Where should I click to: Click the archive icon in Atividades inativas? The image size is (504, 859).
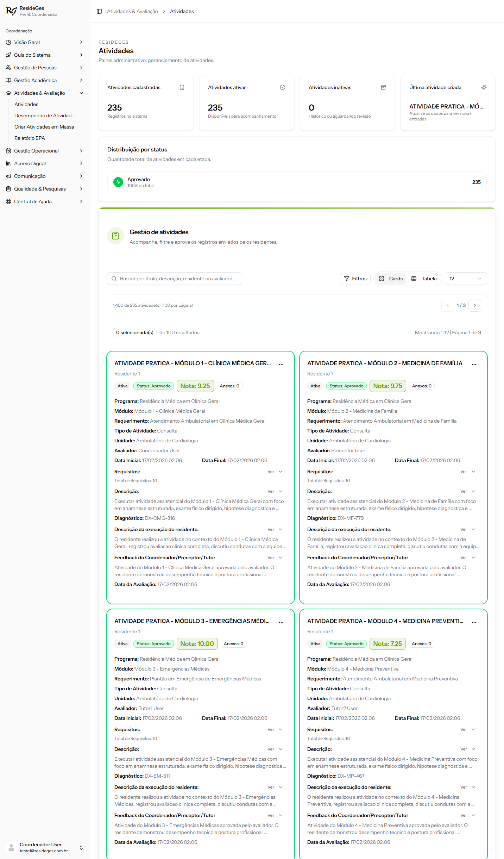[383, 87]
